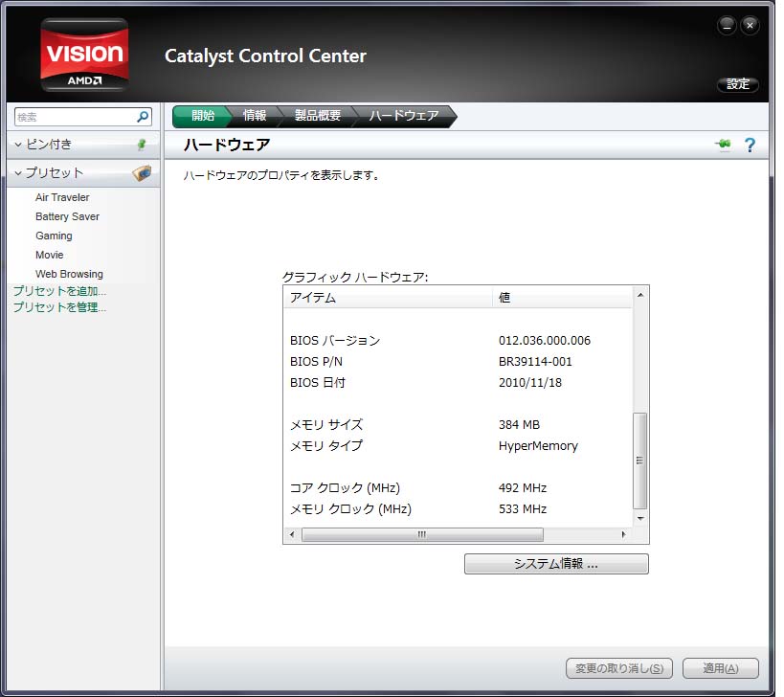The image size is (784, 697).
Task: Select the メモリ タイプ row
Action: (458, 445)
